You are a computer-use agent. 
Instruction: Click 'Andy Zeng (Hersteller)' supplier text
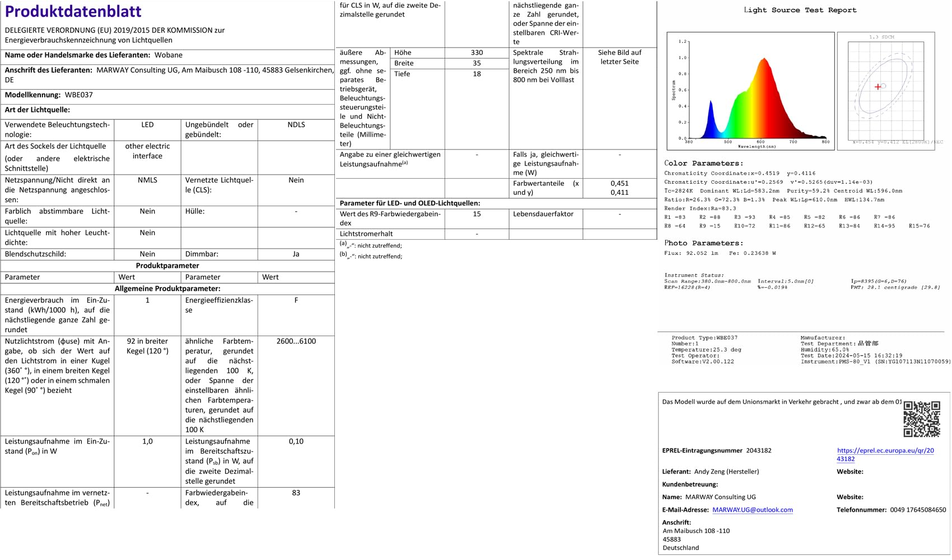coord(726,472)
